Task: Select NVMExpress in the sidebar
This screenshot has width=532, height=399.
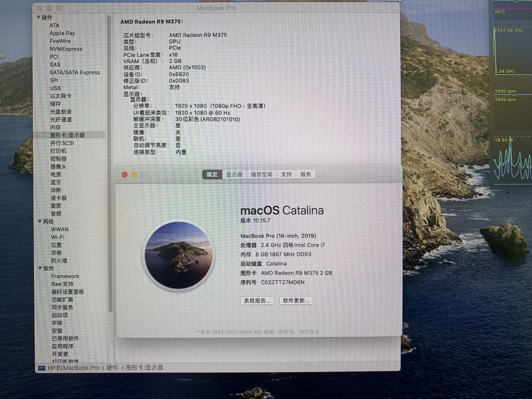Action: [x=66, y=49]
